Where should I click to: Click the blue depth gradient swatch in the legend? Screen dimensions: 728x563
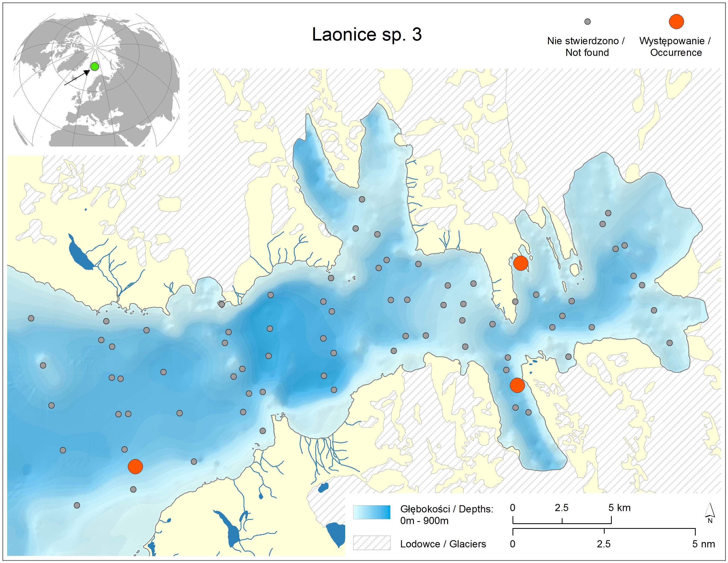point(372,512)
